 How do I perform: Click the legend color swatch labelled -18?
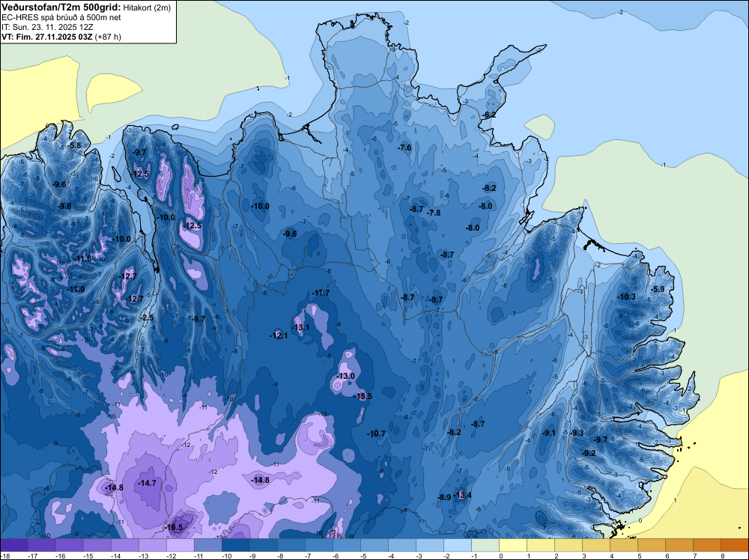click(x=13, y=545)
